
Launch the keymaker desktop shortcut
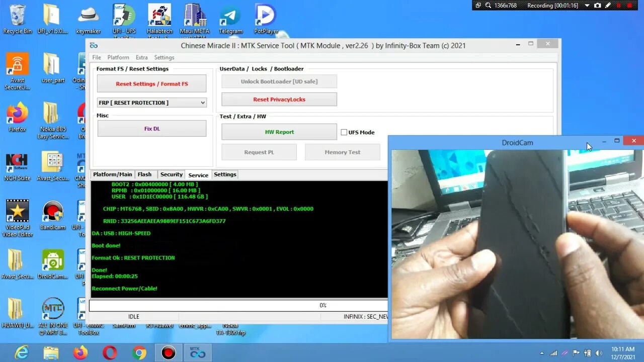click(x=88, y=19)
